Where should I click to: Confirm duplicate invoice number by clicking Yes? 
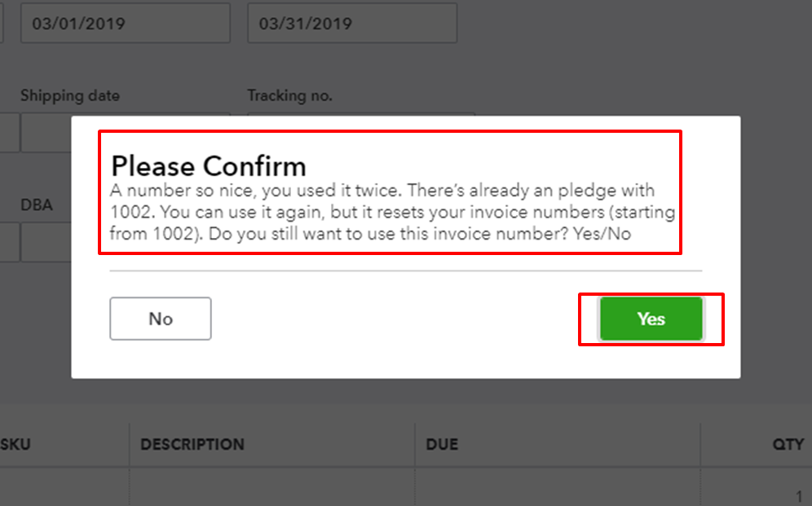pos(651,319)
